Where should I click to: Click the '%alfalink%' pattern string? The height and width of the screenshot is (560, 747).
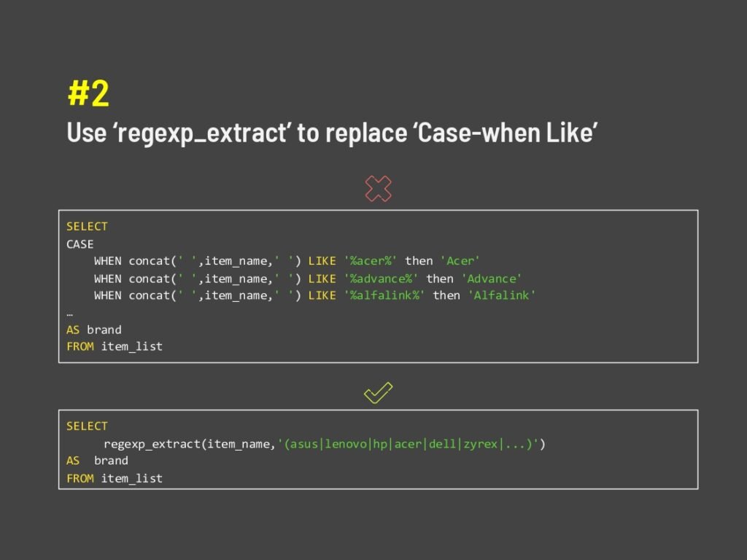click(384, 295)
